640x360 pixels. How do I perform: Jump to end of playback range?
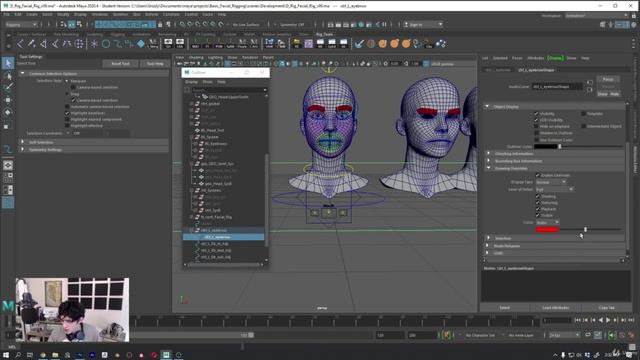[631, 320]
